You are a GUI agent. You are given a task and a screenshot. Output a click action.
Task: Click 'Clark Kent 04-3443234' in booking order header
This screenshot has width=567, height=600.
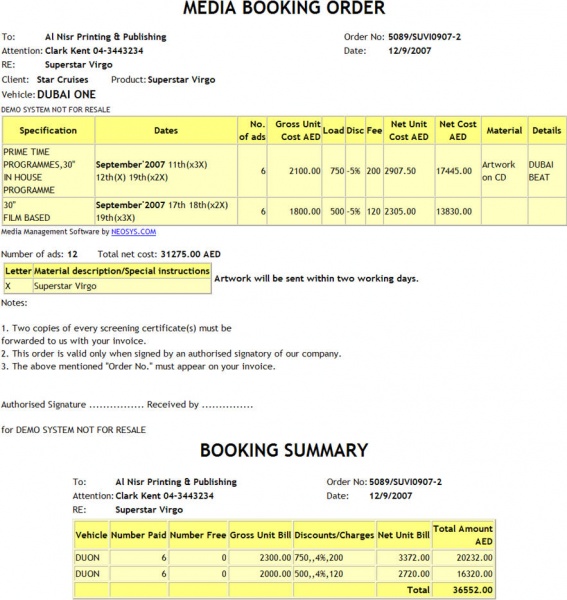coord(94,51)
